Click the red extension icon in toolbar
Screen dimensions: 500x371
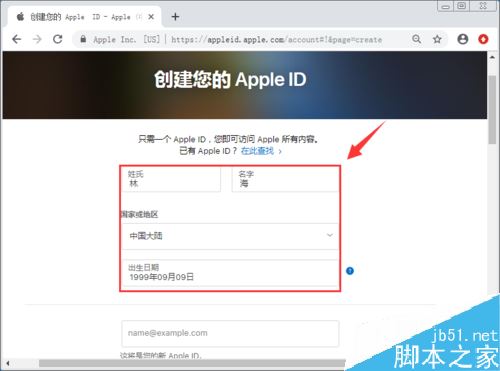483,39
